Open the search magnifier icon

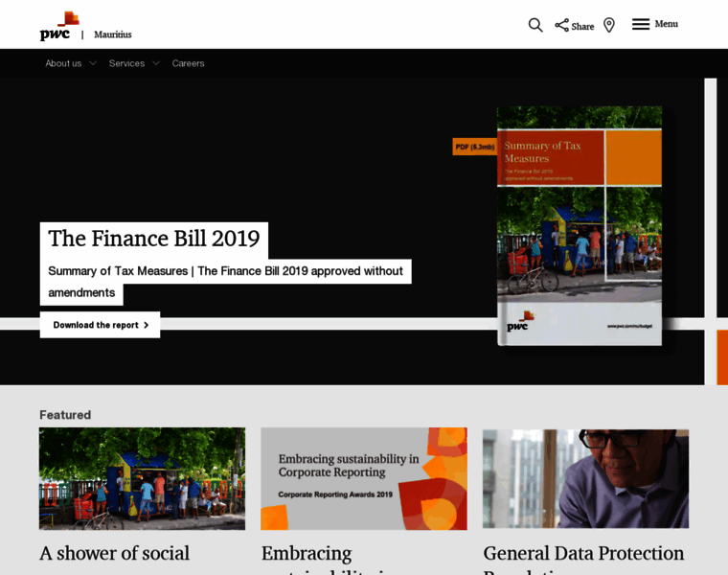[535, 25]
